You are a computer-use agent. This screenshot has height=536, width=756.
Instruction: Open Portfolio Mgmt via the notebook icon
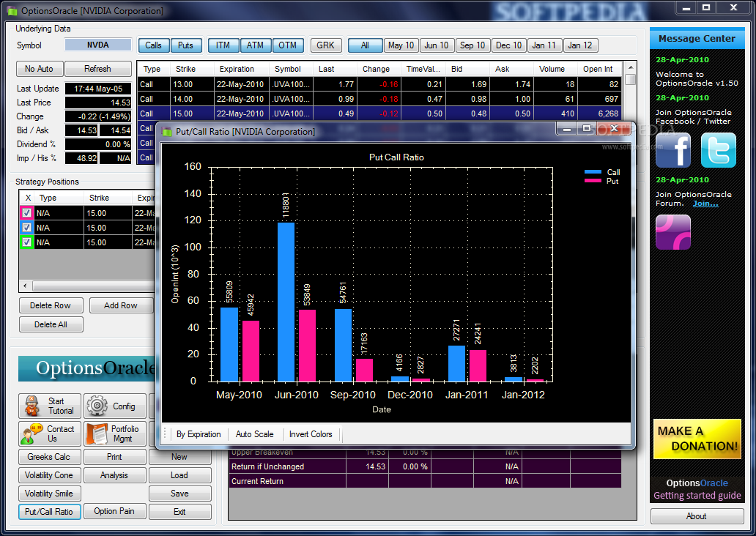pyautogui.click(x=115, y=433)
